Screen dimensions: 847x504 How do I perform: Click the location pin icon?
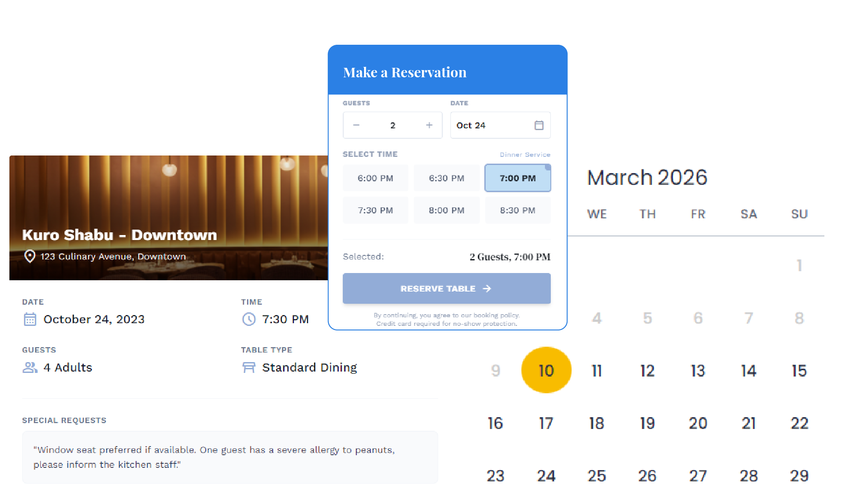click(30, 256)
